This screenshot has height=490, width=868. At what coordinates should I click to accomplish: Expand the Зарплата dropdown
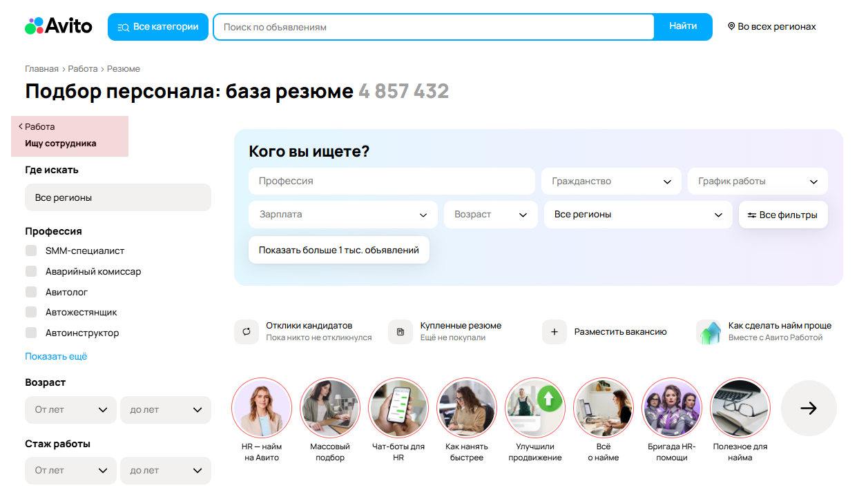343,215
